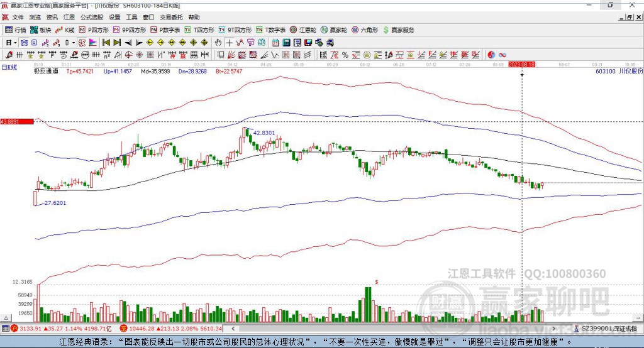Open the T数字表 tool
Viewport: 644px width, 348px height.
(270, 30)
